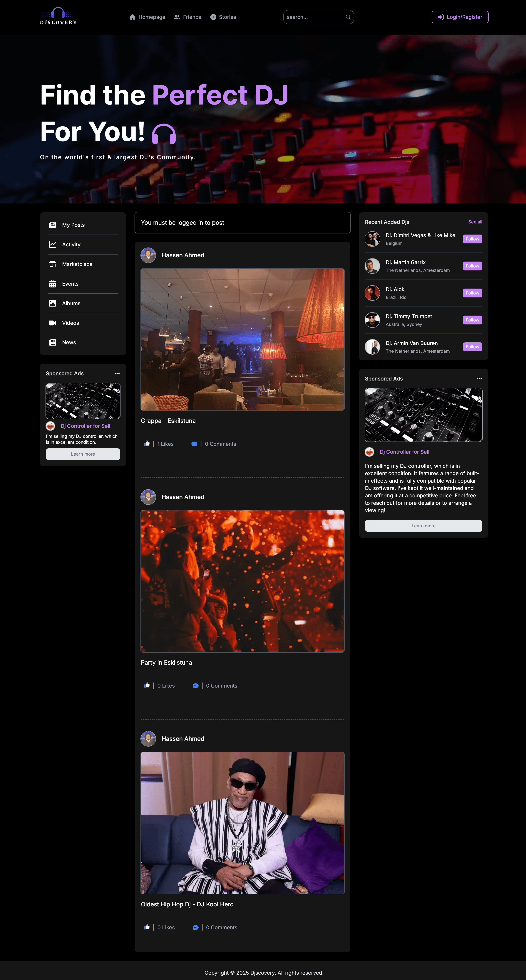Image resolution: width=526 pixels, height=980 pixels.
Task: Open comments on the Grappa - Eskilstuna post
Action: (195, 444)
